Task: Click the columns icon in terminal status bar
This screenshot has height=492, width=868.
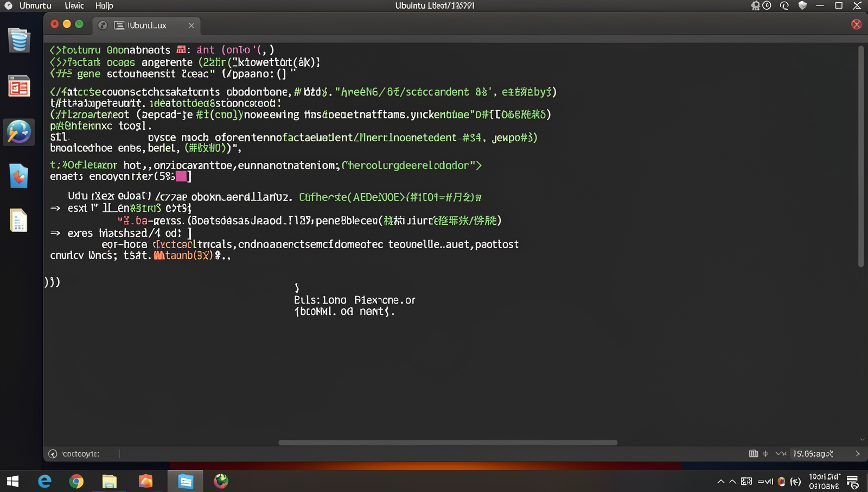Action: [754, 453]
